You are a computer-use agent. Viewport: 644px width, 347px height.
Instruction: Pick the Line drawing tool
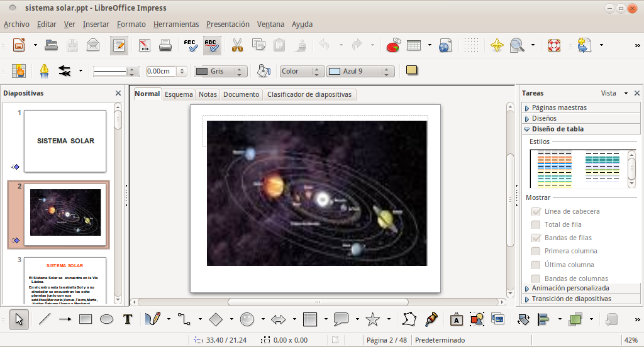(x=44, y=319)
